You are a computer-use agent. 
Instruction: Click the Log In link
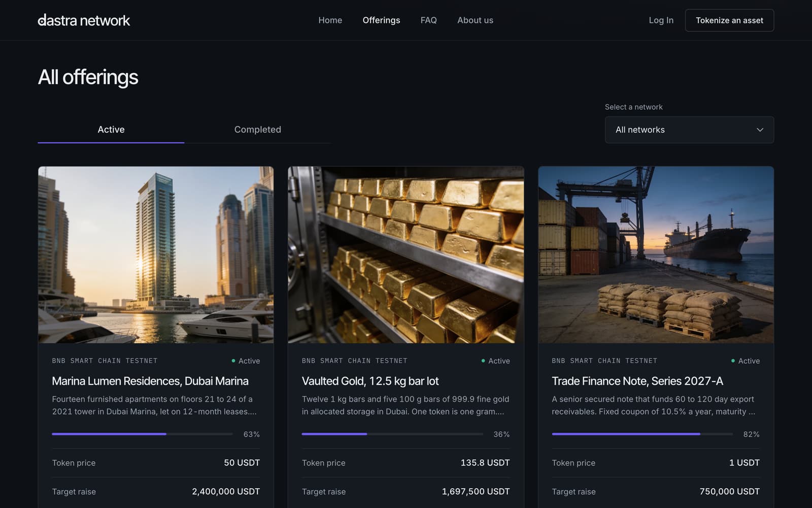tap(661, 20)
